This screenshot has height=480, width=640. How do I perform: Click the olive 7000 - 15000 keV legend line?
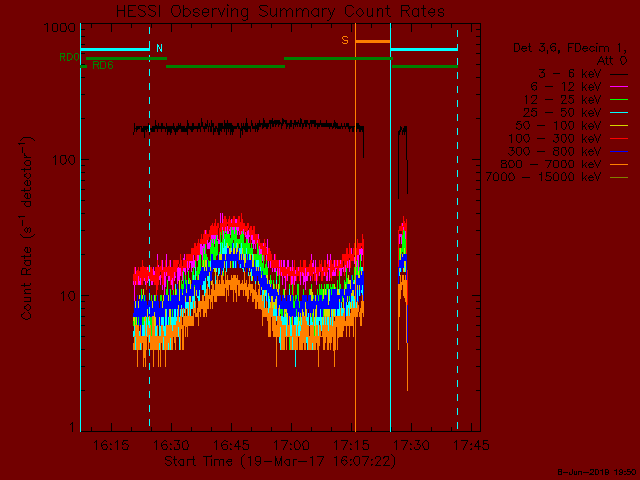tap(619, 177)
